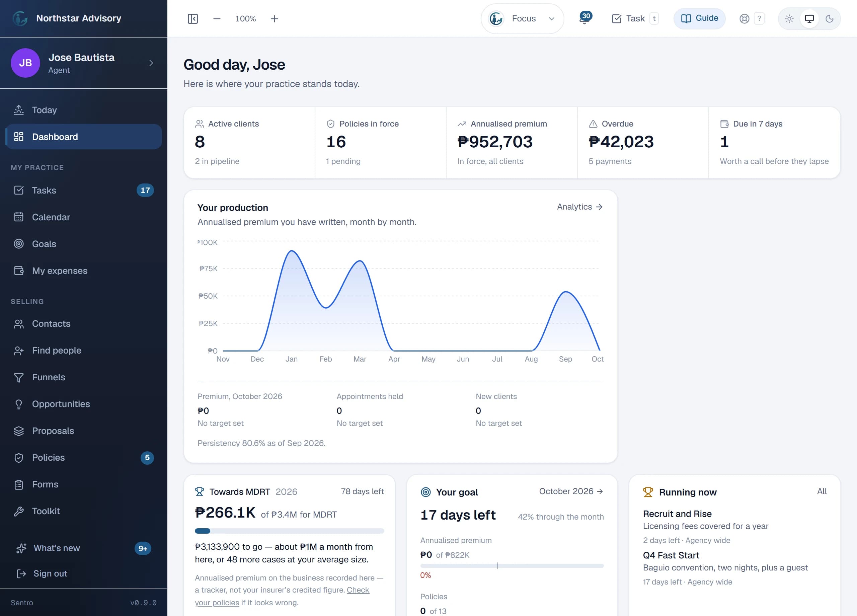Collapse the sidebar panel icon
857x616 pixels.
click(x=193, y=18)
